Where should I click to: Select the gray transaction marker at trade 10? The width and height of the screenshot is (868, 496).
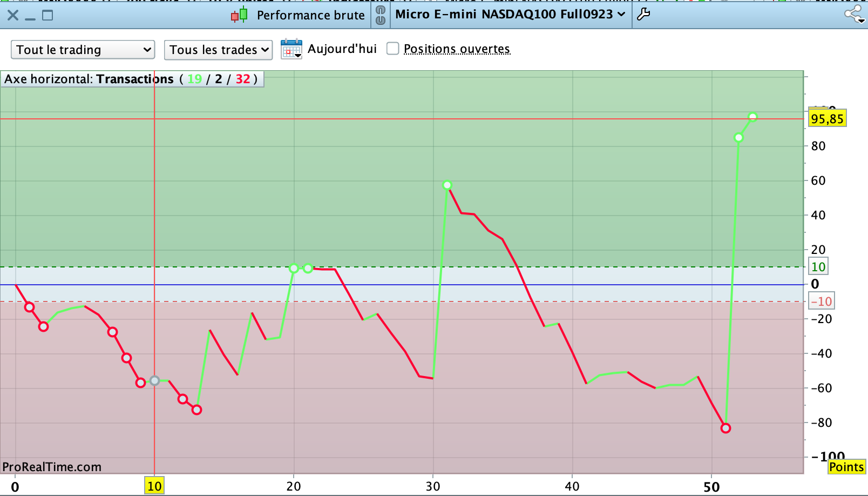(x=155, y=381)
